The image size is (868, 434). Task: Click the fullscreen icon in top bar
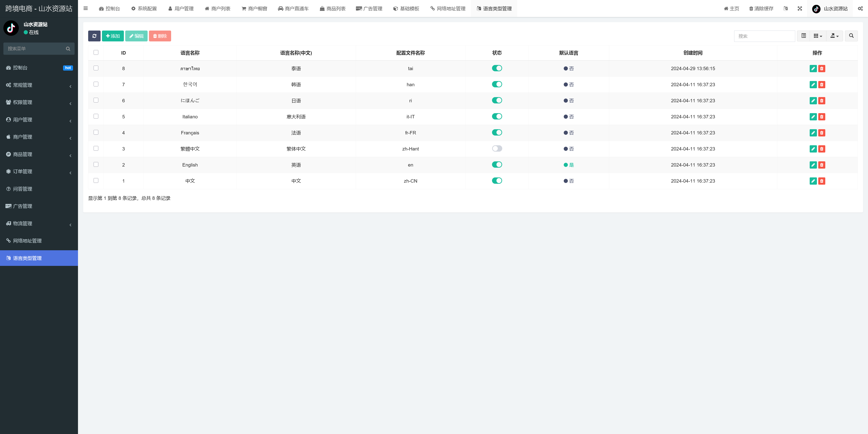click(800, 8)
